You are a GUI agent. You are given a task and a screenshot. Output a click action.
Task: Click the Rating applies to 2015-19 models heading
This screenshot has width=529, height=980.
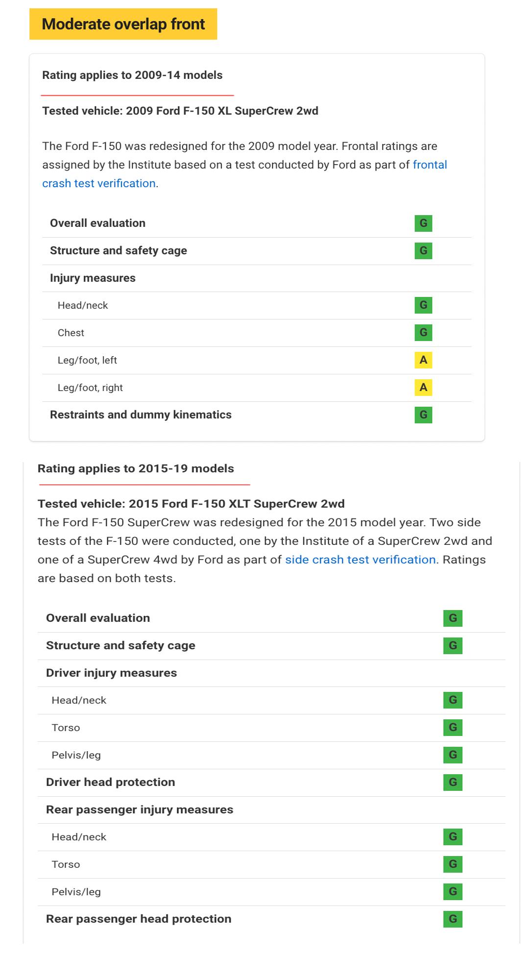pyautogui.click(x=136, y=468)
